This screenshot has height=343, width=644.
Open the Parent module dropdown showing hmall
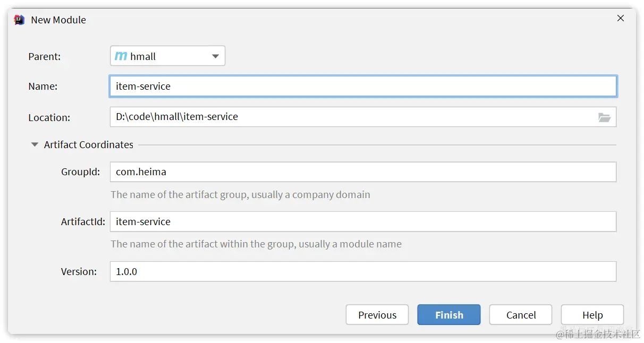(167, 56)
